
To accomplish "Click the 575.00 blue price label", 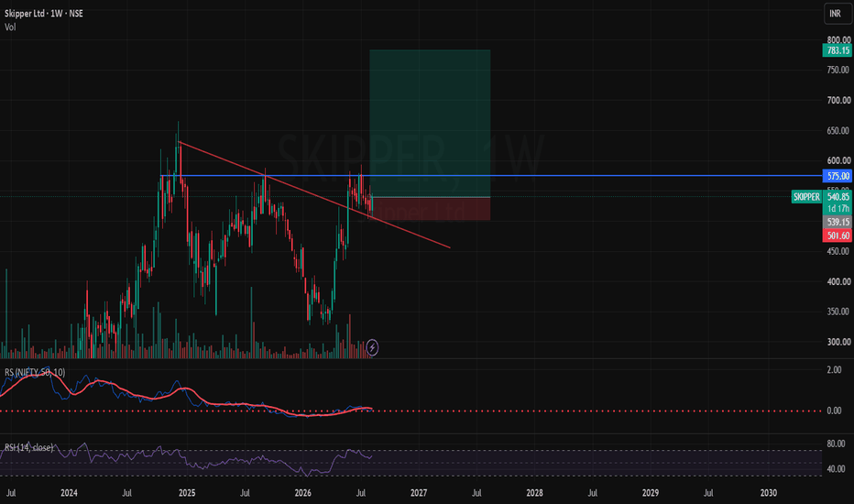I will [838, 176].
